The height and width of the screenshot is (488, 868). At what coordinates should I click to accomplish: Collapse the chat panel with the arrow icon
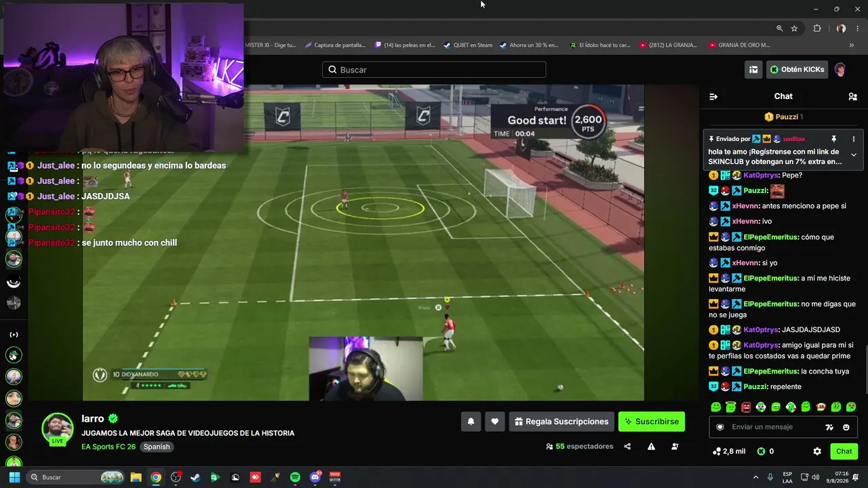[x=713, y=96]
